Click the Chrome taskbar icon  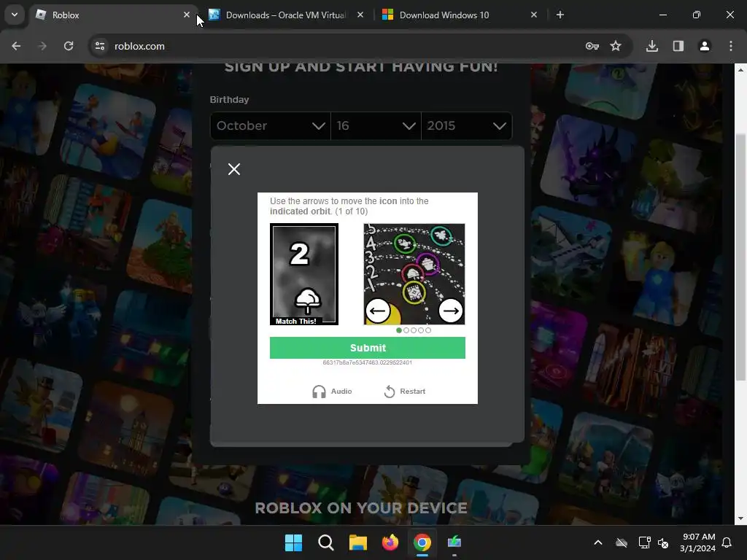[x=422, y=542]
